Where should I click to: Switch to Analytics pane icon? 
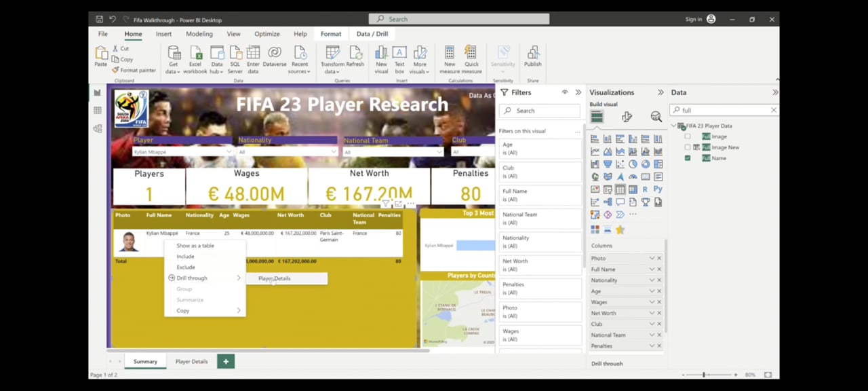(656, 117)
